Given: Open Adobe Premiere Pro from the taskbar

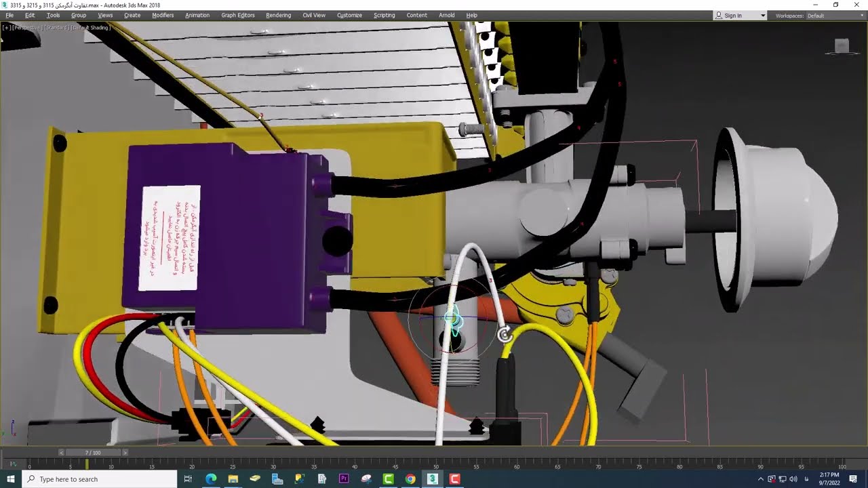Looking at the screenshot, I should 344,479.
